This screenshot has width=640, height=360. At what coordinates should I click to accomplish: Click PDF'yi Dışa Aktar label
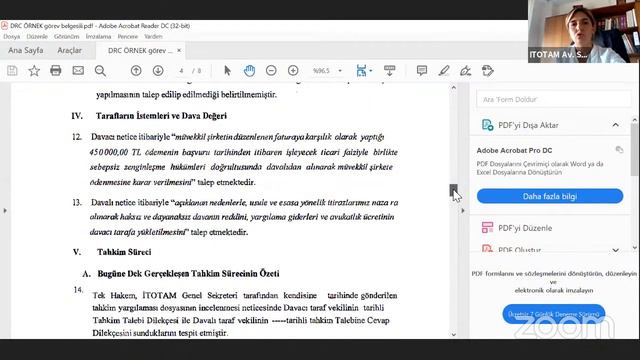click(x=528, y=125)
